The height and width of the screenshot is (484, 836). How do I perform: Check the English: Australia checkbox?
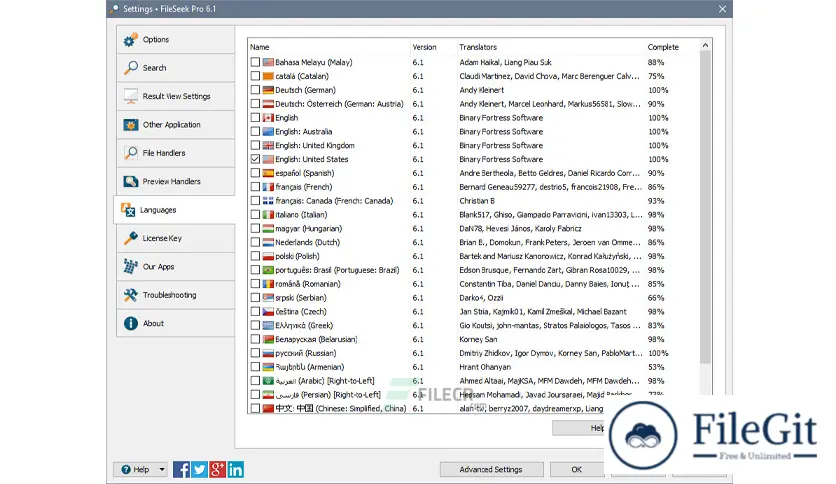255,132
